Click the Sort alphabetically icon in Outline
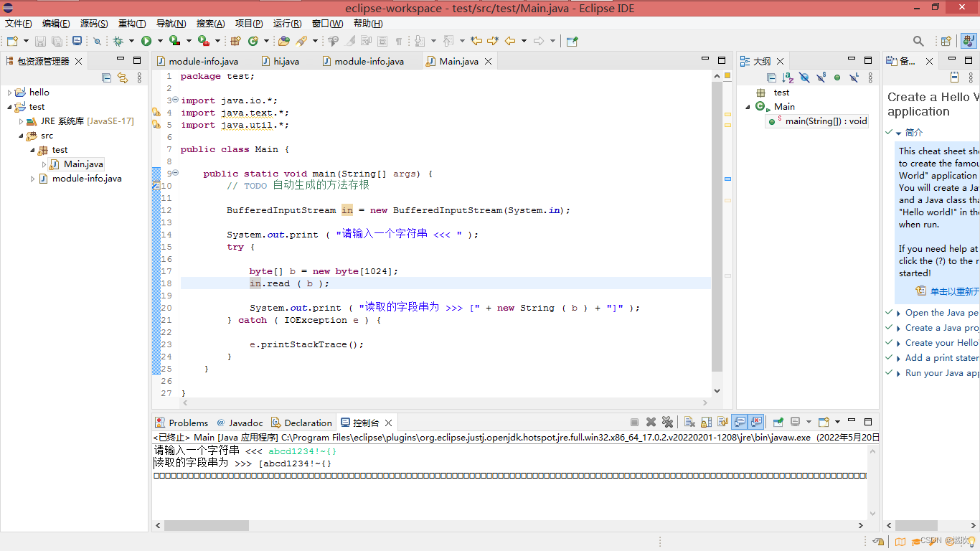 (x=788, y=77)
